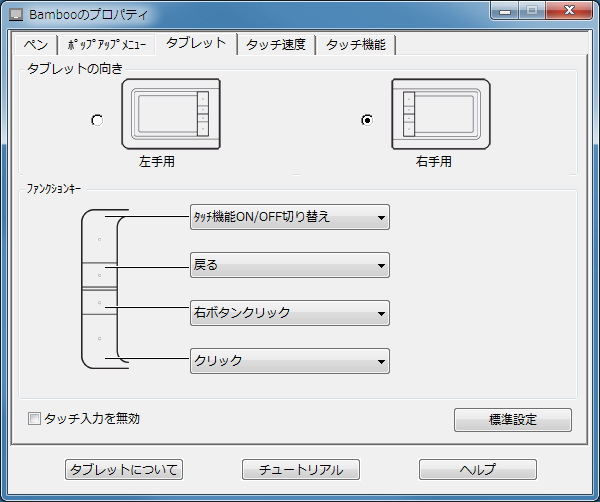Expand the クリック function key dropdown
This screenshot has width=600, height=502.
(x=290, y=361)
